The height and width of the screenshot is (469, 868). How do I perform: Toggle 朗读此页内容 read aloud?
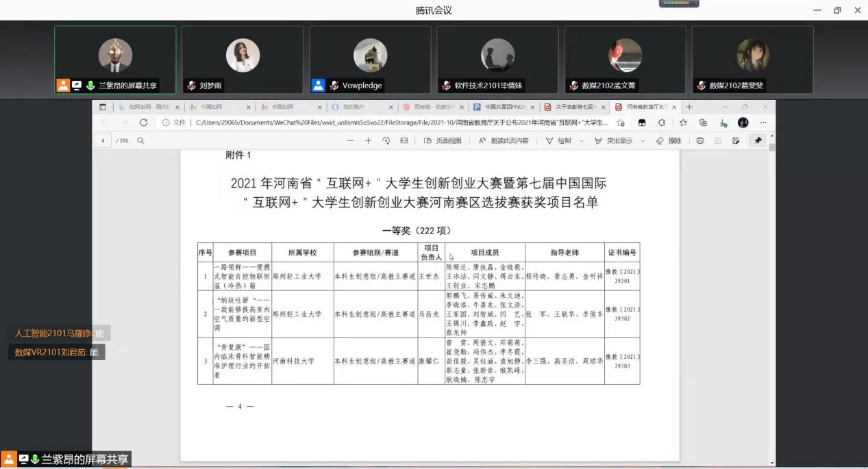point(503,141)
